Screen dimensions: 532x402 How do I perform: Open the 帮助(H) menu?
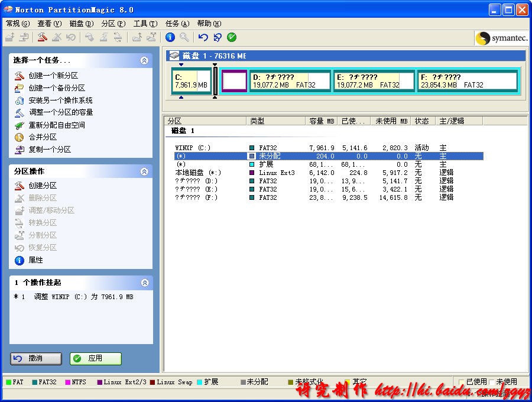[x=209, y=24]
